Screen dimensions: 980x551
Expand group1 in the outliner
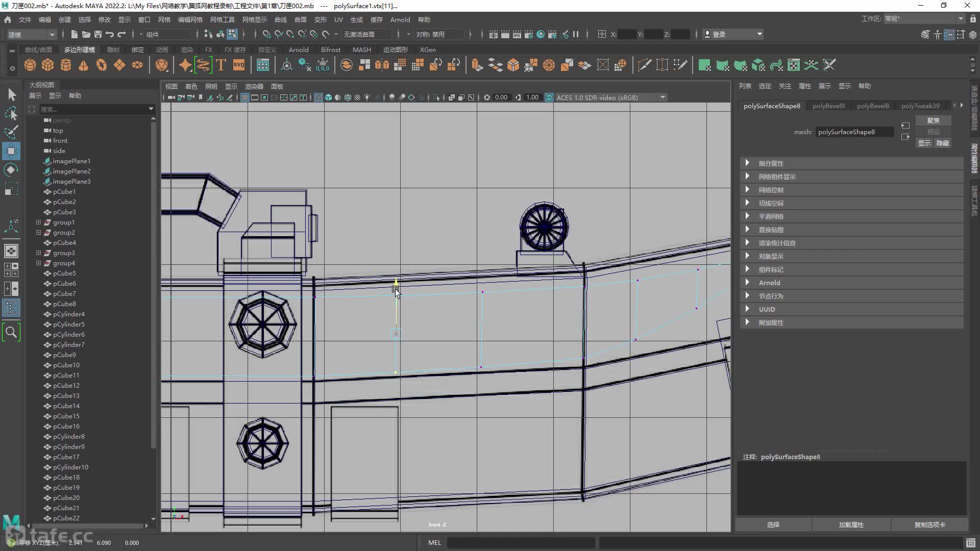[38, 222]
